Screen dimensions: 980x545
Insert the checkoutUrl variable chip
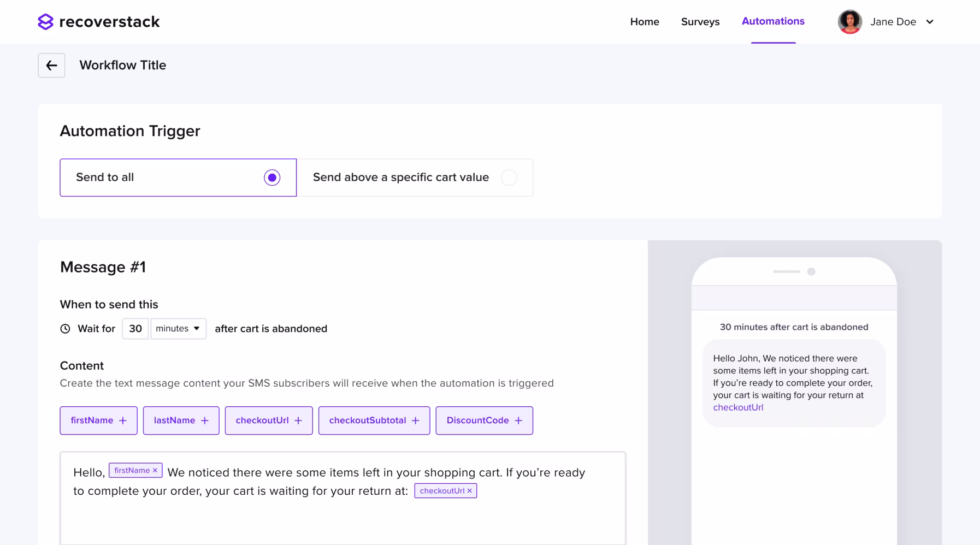tap(268, 420)
